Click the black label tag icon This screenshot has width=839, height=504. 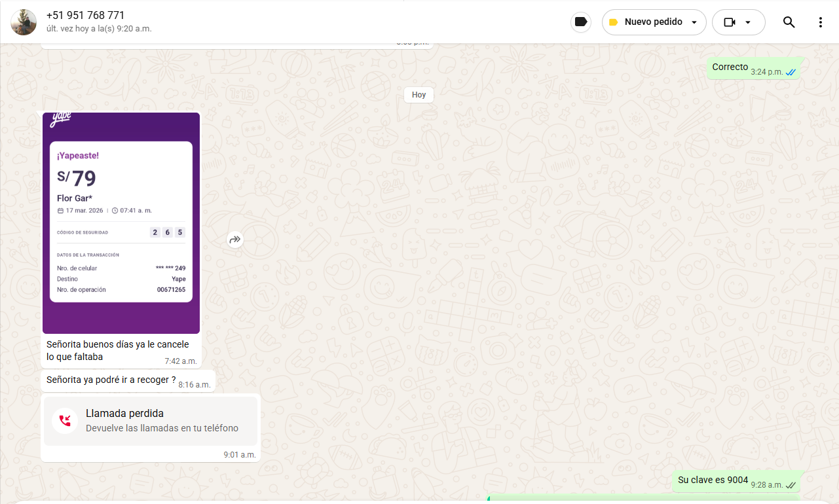pos(580,22)
